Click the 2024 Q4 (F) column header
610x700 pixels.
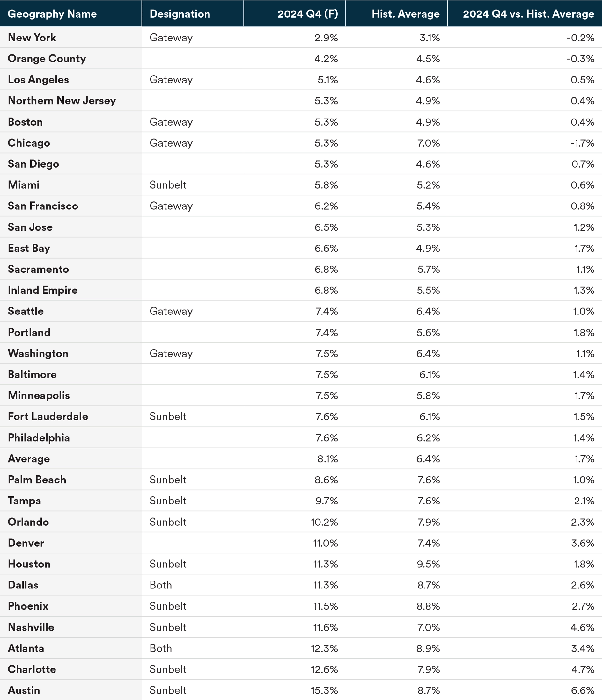tap(307, 14)
